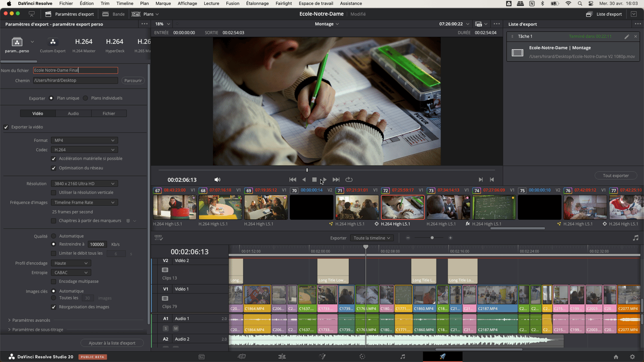
Task: Stop playback in the viewer
Action: (314, 179)
